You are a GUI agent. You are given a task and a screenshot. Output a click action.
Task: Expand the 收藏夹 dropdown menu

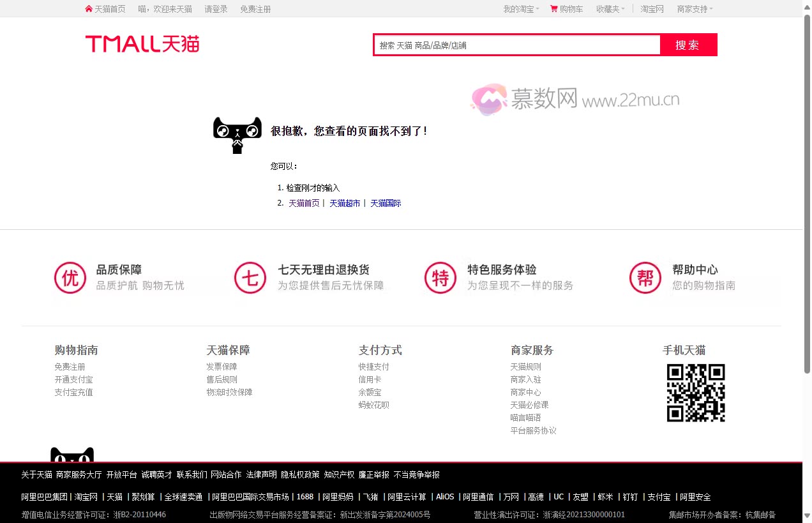click(x=610, y=9)
